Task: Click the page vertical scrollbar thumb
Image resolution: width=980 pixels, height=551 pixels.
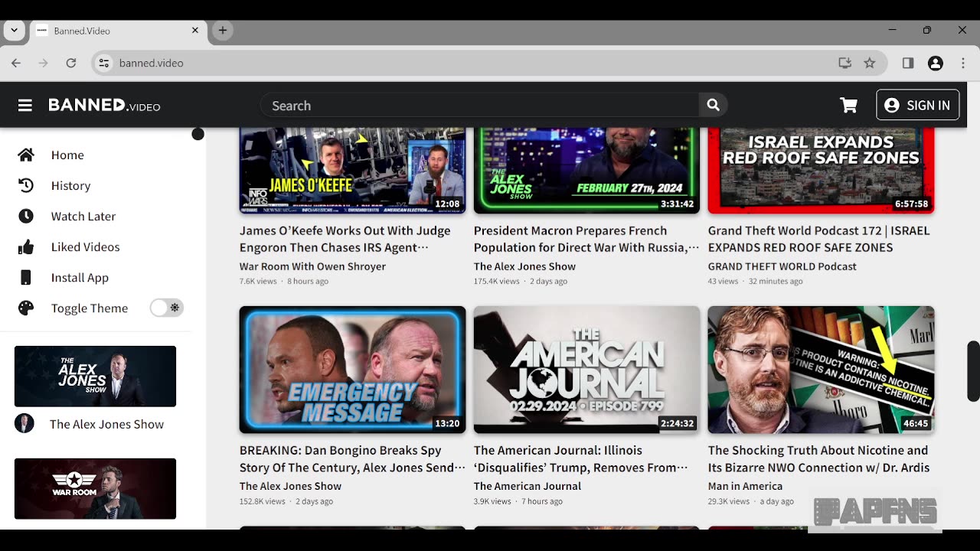Action: point(973,371)
